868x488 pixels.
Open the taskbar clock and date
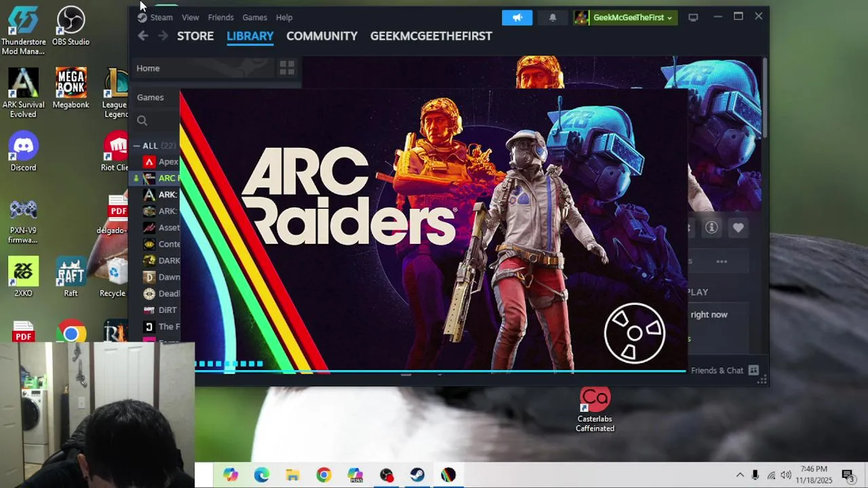pyautogui.click(x=815, y=474)
